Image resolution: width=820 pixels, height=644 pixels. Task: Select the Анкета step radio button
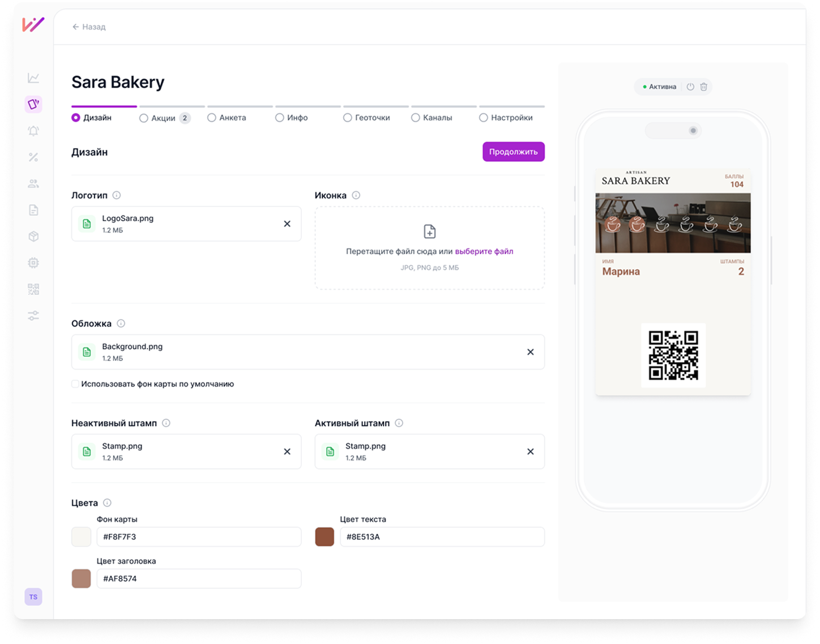(x=212, y=118)
